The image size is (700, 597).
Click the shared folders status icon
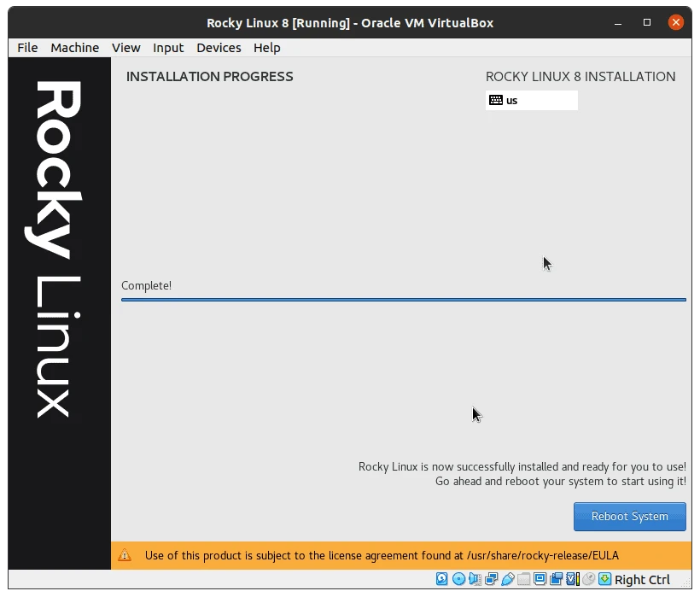pyautogui.click(x=524, y=579)
